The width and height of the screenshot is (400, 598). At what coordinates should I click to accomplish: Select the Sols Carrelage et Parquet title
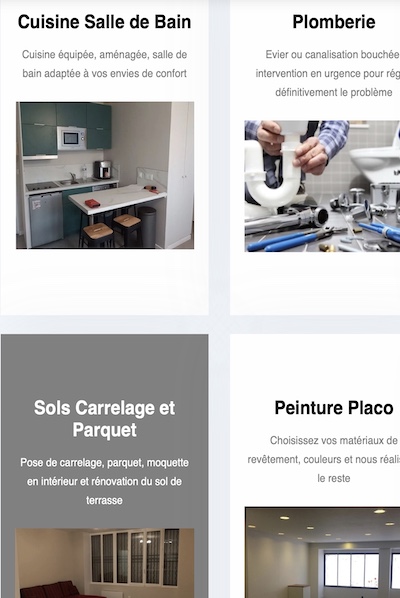point(104,419)
